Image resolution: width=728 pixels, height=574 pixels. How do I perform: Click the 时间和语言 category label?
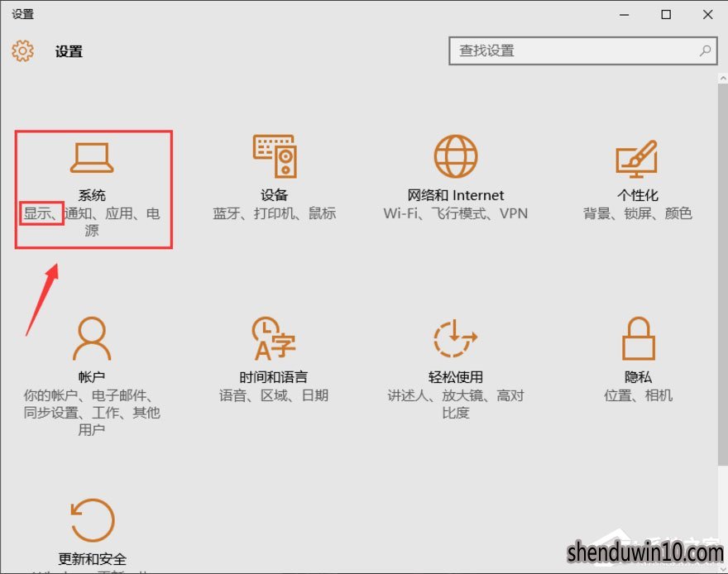tap(274, 377)
